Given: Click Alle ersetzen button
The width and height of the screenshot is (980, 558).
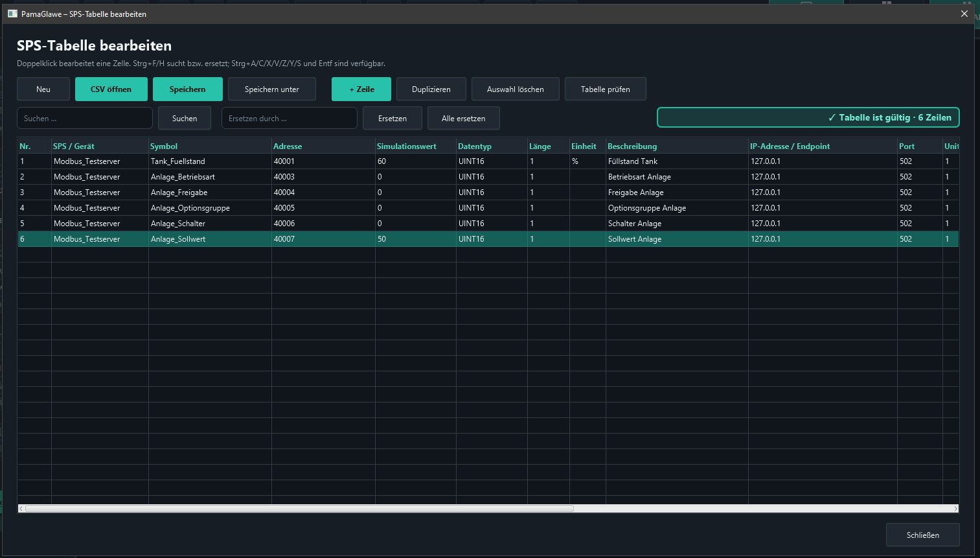Looking at the screenshot, I should tap(464, 119).
